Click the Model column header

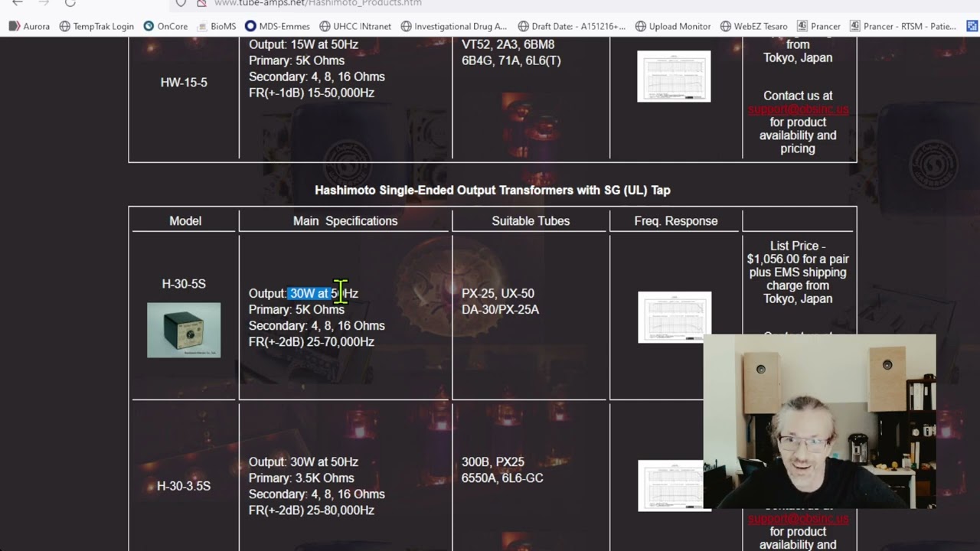coord(185,221)
